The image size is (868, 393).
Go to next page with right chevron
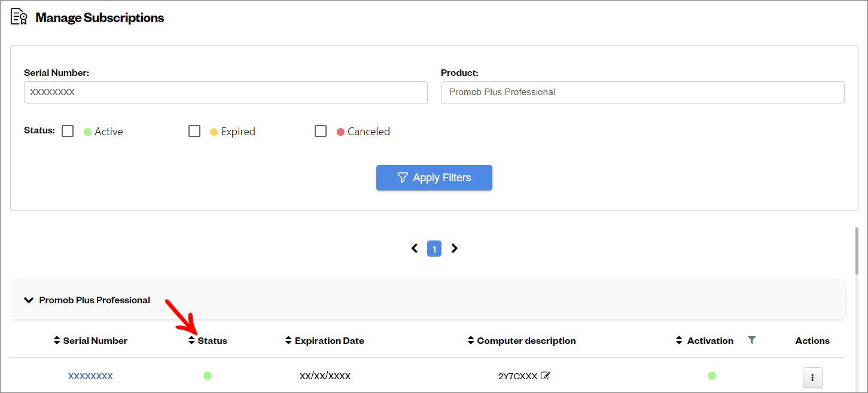(x=454, y=248)
